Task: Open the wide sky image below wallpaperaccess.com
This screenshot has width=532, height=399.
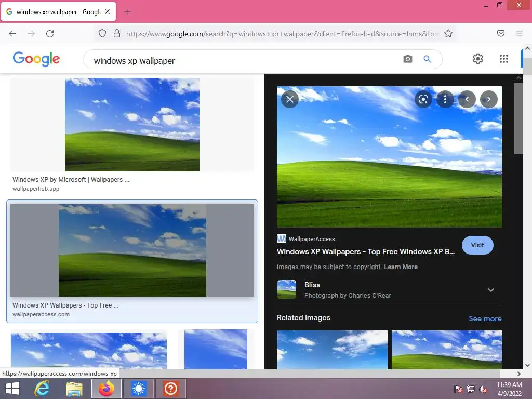Action: [88, 351]
